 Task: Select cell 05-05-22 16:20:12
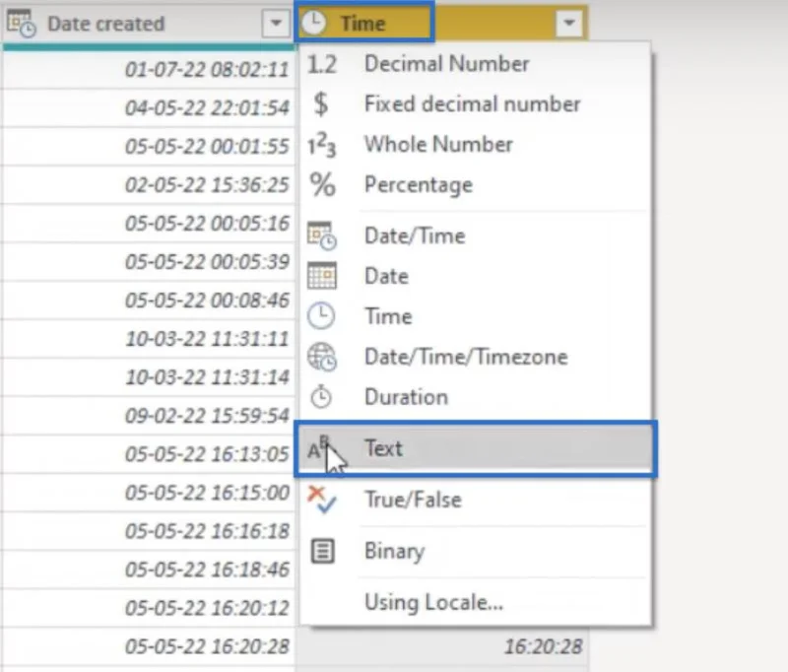[149, 608]
